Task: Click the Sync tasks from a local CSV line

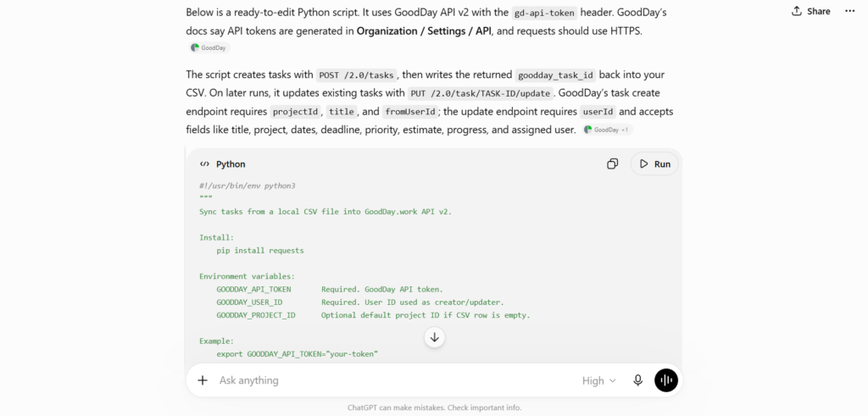Action: (x=325, y=212)
